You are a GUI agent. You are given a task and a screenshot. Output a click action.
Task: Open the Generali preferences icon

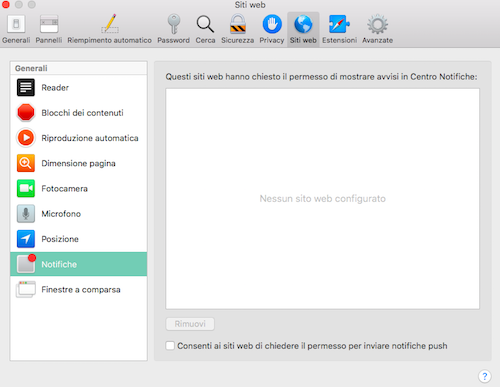(x=16, y=24)
